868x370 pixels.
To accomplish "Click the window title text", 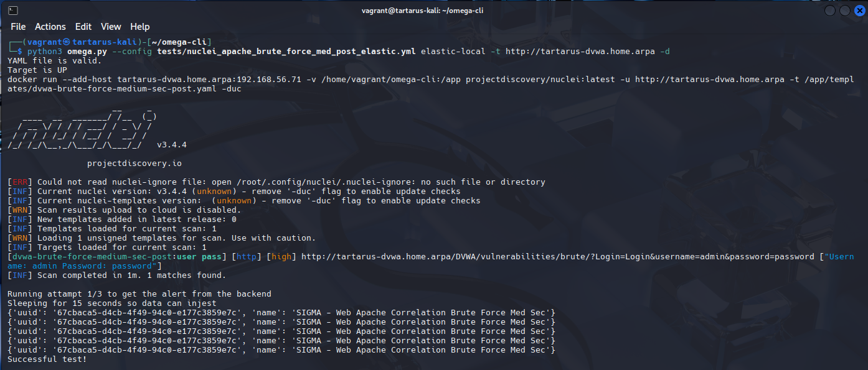I will click(x=422, y=11).
